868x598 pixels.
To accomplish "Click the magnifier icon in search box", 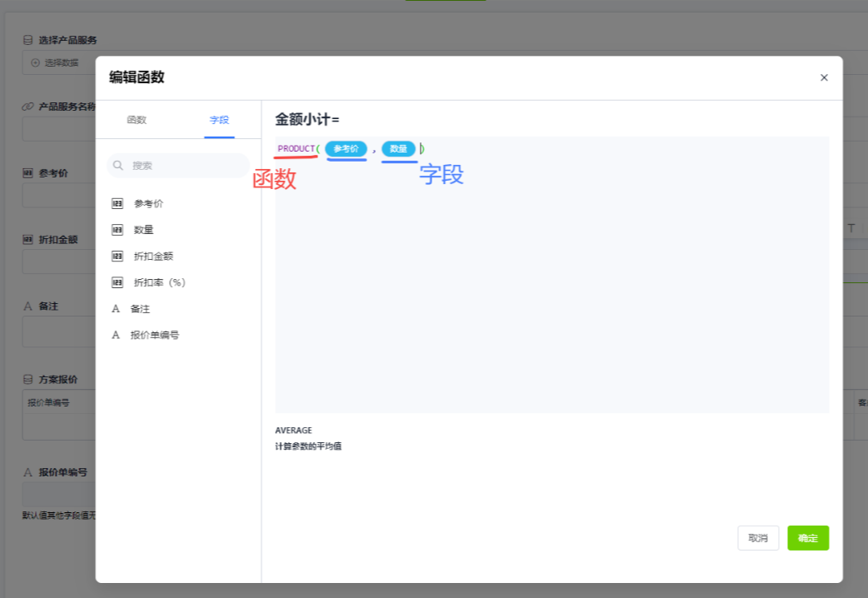I will [118, 166].
